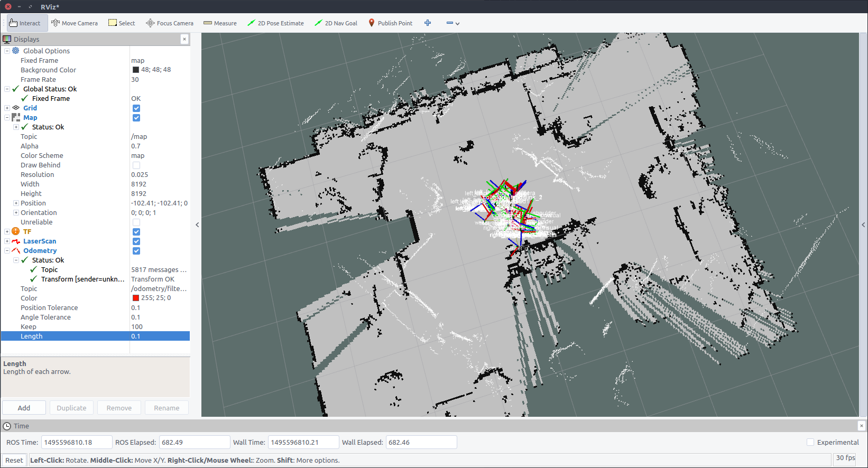Collapse the Odometry tree node
The height and width of the screenshot is (468, 868).
(7, 250)
